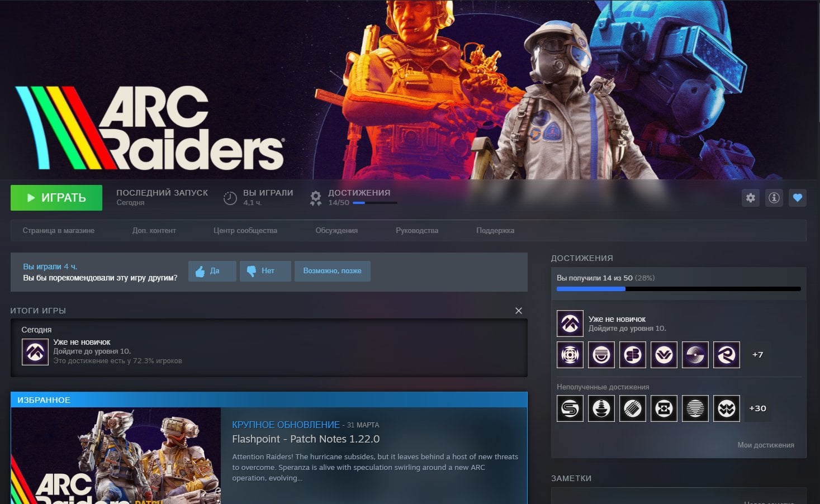The height and width of the screenshot is (504, 820).
Task: Click the green ИГРАТЬ play button
Action: (x=56, y=198)
